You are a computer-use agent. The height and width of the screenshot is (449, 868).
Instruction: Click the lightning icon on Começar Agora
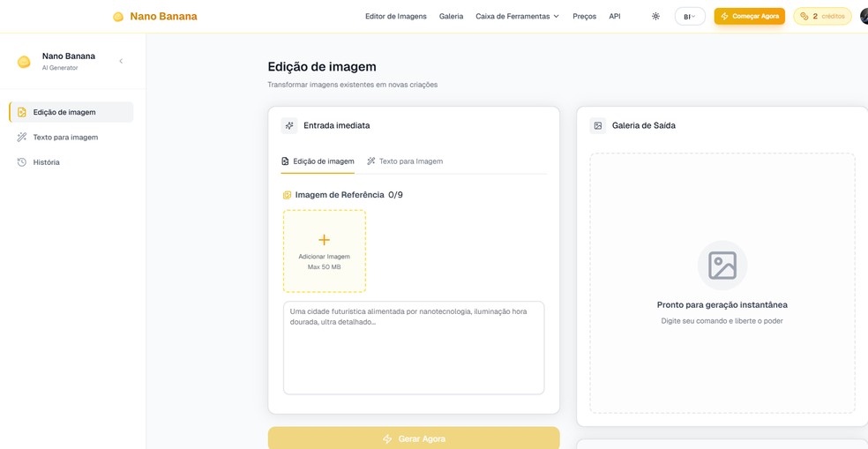724,16
